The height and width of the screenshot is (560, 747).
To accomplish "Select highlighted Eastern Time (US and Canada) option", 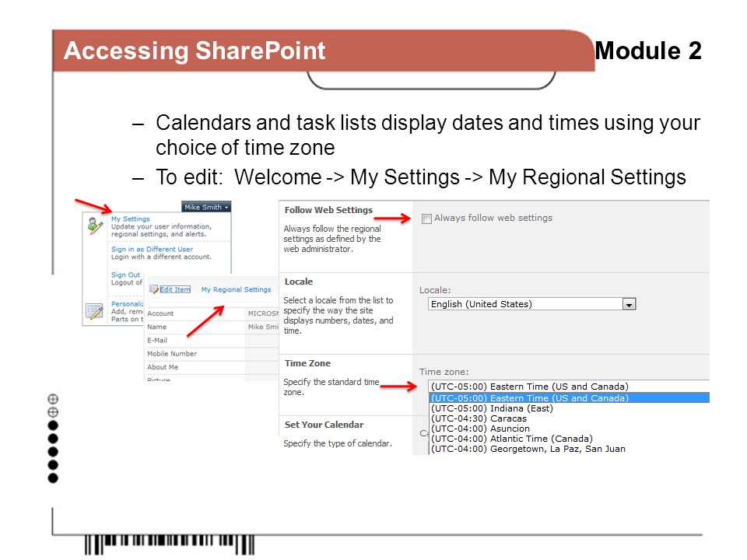I will [x=569, y=397].
